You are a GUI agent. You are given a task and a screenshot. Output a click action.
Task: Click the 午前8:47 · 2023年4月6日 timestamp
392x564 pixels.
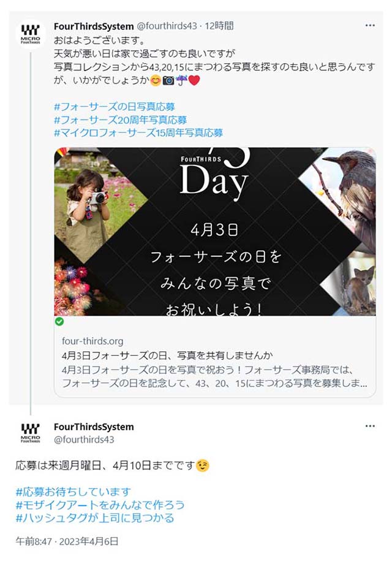click(67, 541)
